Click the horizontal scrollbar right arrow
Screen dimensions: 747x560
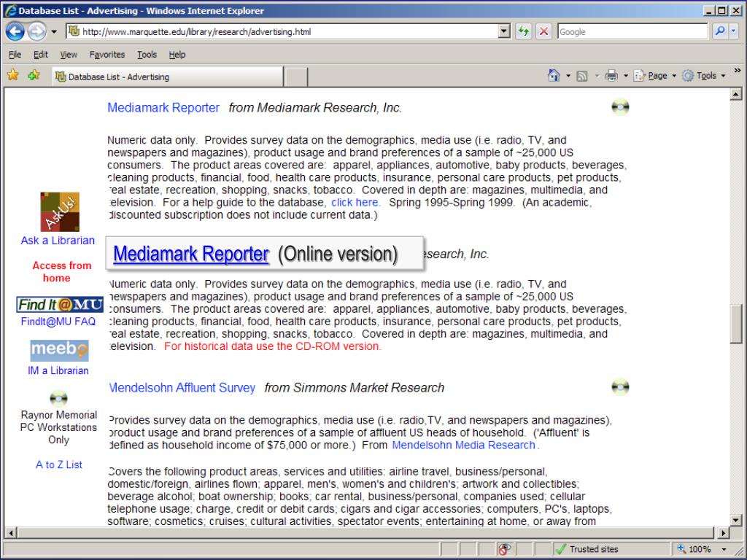click(724, 532)
